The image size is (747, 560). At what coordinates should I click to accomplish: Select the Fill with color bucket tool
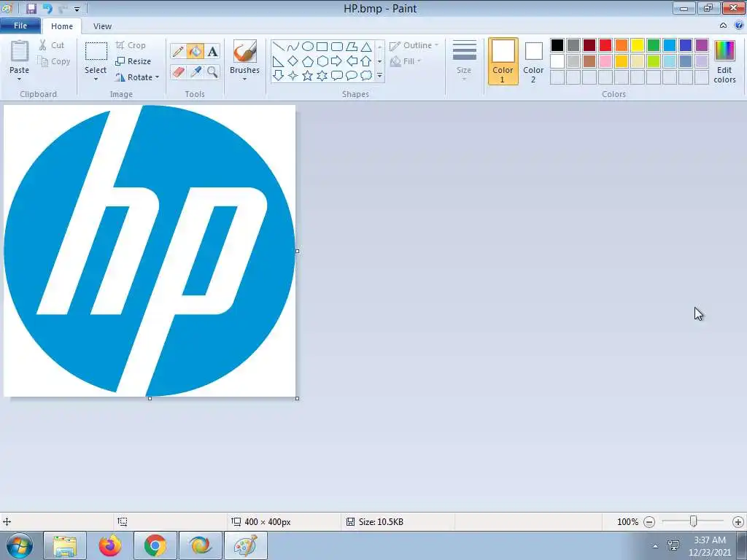point(196,51)
